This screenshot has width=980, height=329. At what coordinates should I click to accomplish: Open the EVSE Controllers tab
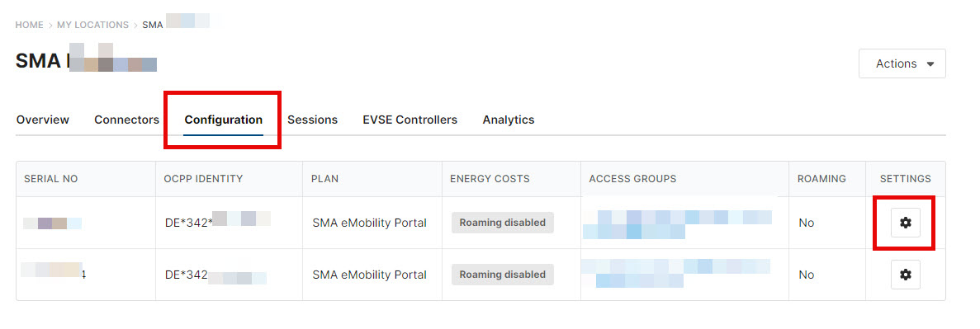[410, 120]
